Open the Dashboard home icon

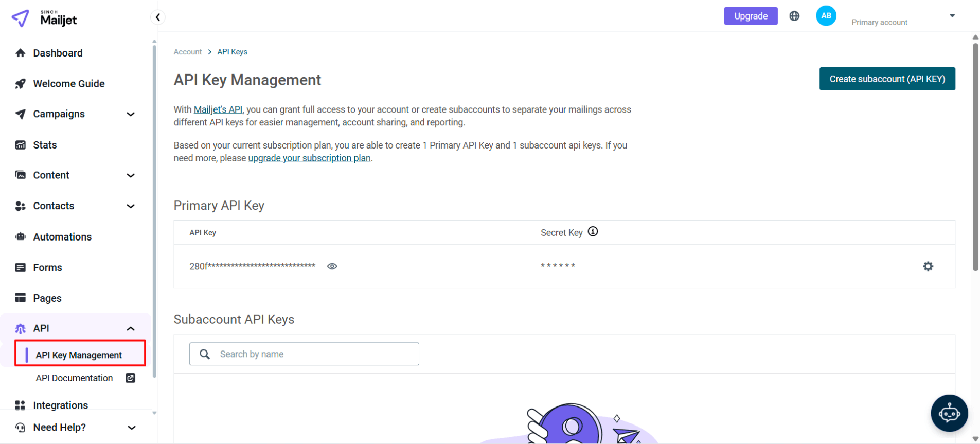21,53
